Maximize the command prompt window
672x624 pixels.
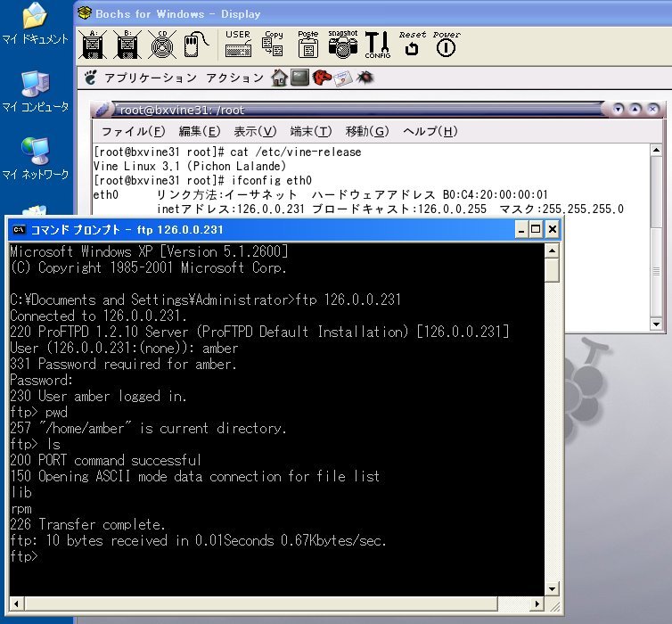click(x=536, y=230)
